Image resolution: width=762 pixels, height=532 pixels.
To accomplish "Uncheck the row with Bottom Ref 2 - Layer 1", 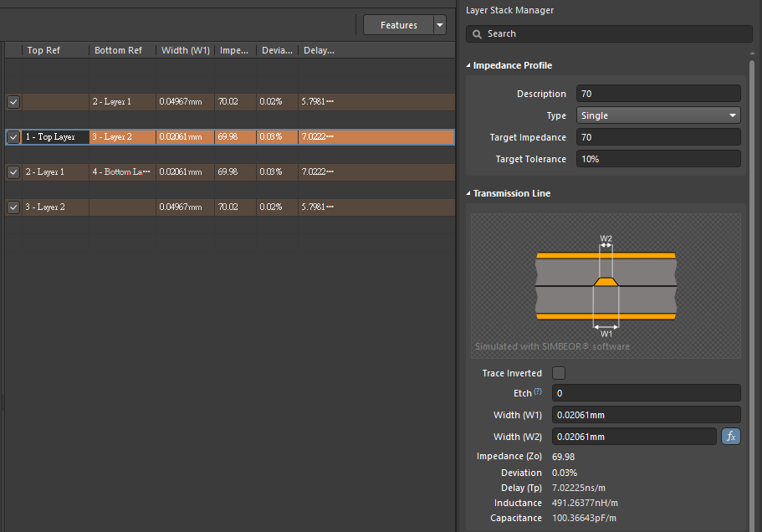I will tap(13, 101).
